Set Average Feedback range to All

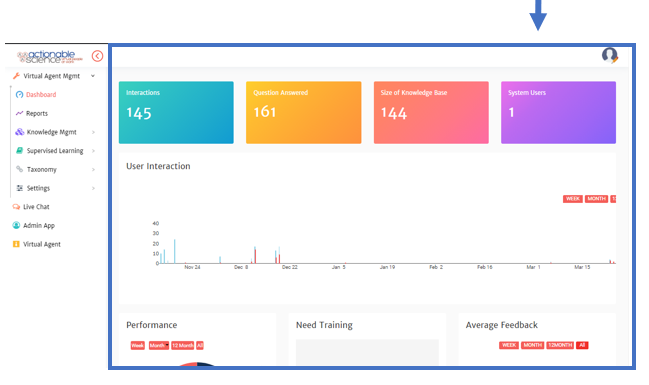click(x=582, y=345)
